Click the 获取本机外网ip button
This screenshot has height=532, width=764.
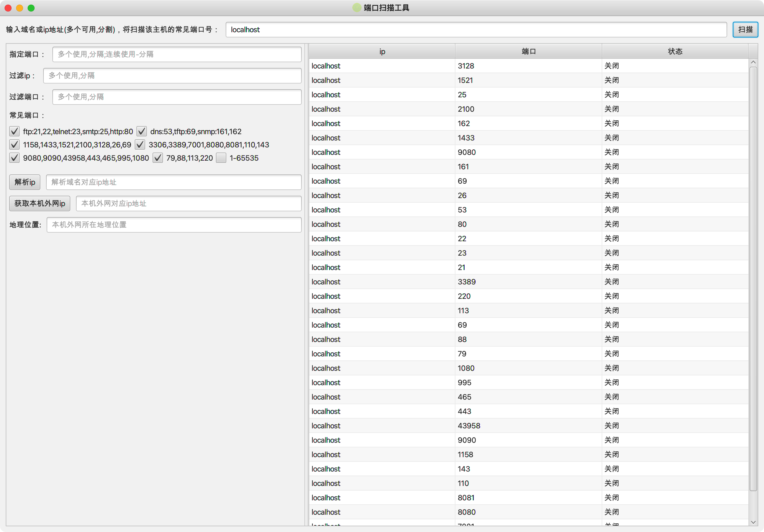click(x=40, y=203)
